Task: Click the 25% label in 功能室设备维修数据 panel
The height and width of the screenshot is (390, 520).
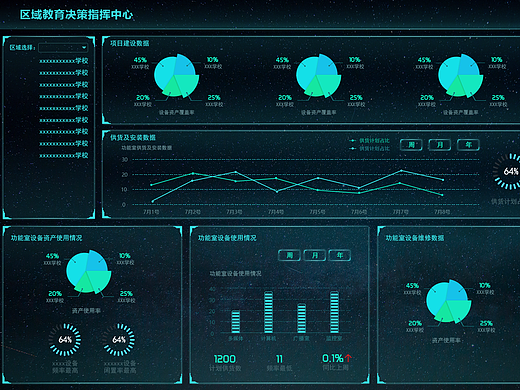Action: coord(486,323)
